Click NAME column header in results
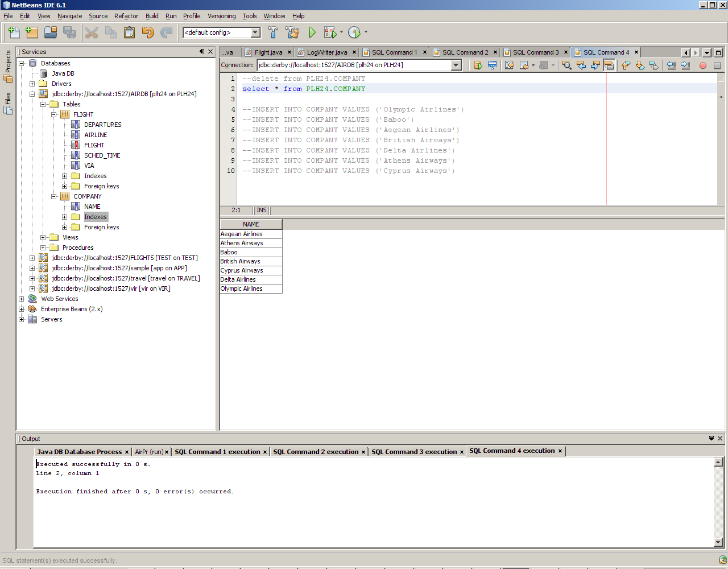Screen dimensions: 728x569 coord(251,224)
